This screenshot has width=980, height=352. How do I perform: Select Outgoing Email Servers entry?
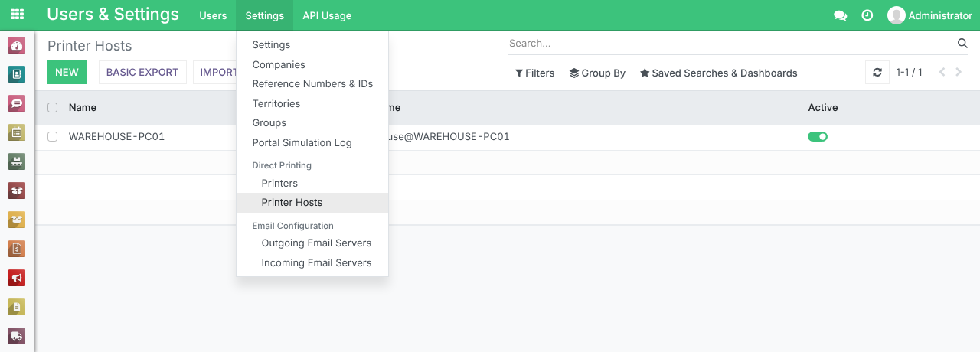point(312,243)
